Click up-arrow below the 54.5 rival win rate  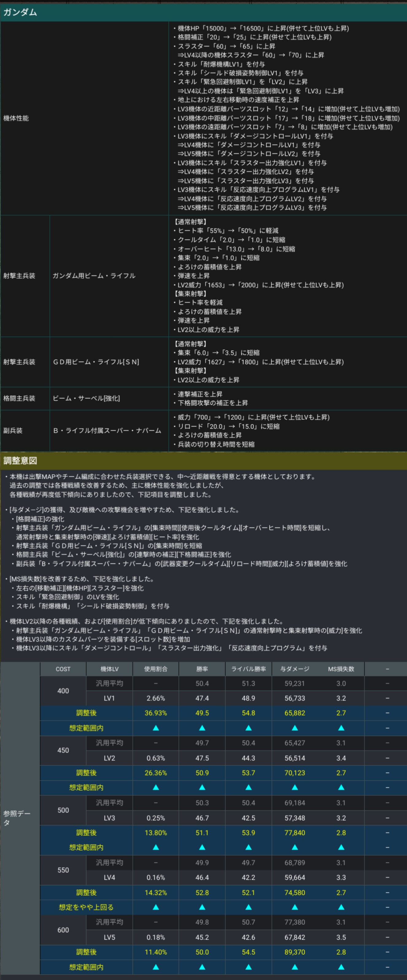[x=248, y=967]
